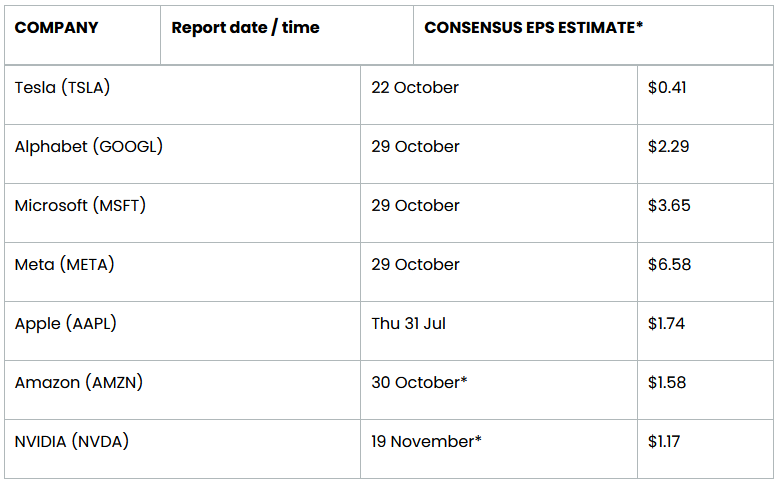Click the CONSENSUS EPS ESTIMATE header
Viewport: 780px width, 482px height.
pos(533,28)
